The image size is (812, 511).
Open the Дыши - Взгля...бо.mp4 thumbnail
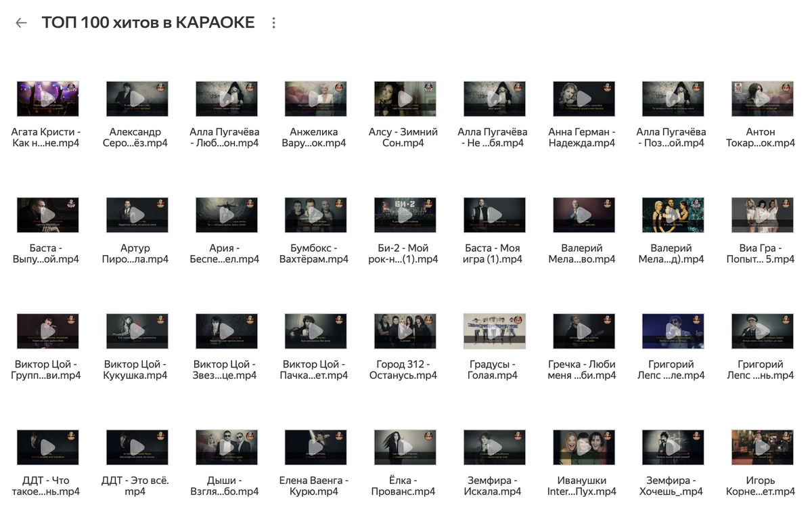point(226,447)
